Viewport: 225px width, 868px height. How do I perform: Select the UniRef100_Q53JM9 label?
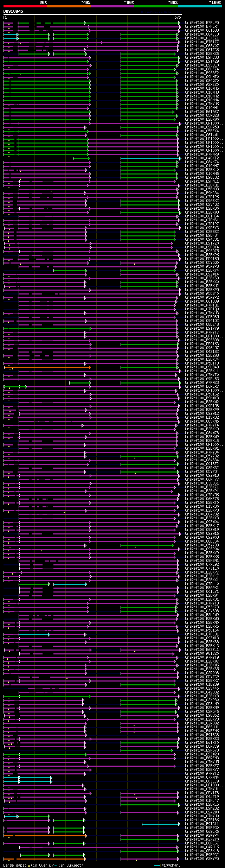(202, 704)
